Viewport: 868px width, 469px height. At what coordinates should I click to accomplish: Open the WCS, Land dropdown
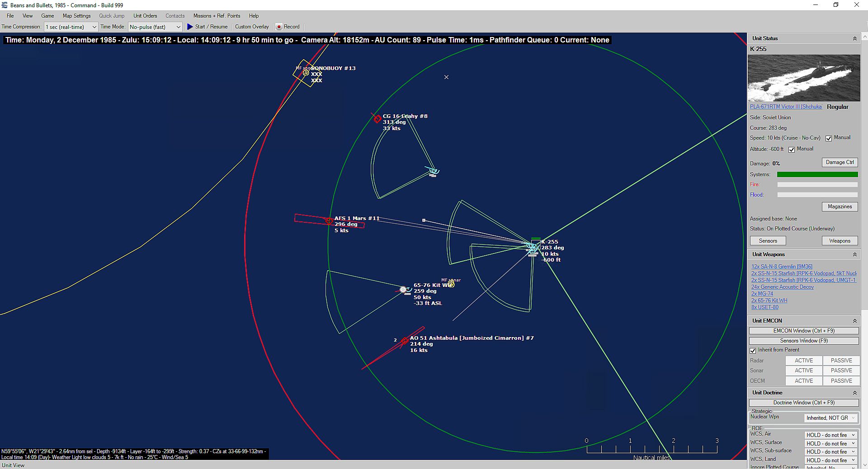(831, 460)
